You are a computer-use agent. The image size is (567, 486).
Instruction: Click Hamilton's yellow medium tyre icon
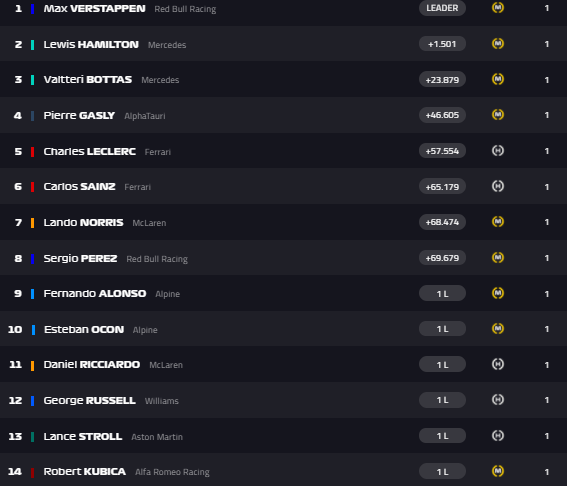tap(498, 44)
